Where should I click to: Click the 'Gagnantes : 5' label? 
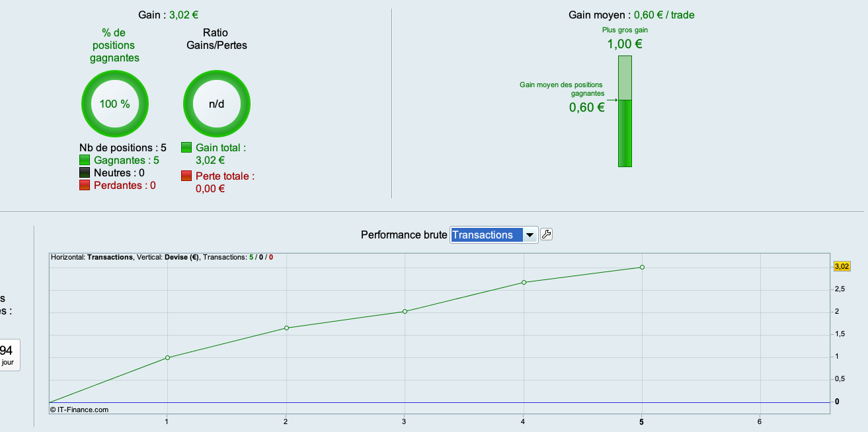(x=126, y=160)
